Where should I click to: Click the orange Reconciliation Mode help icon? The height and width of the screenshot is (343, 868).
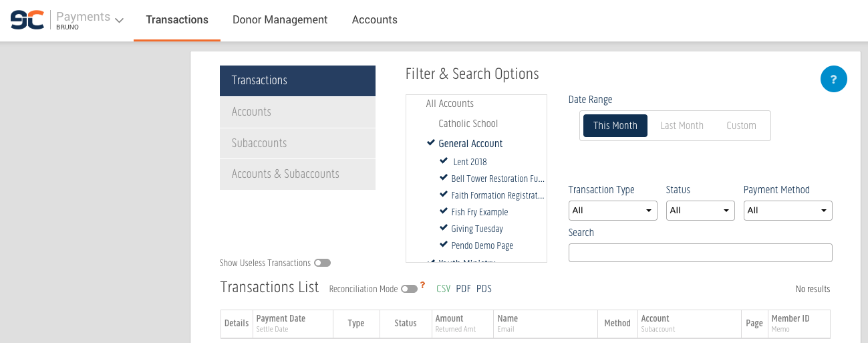(x=422, y=285)
